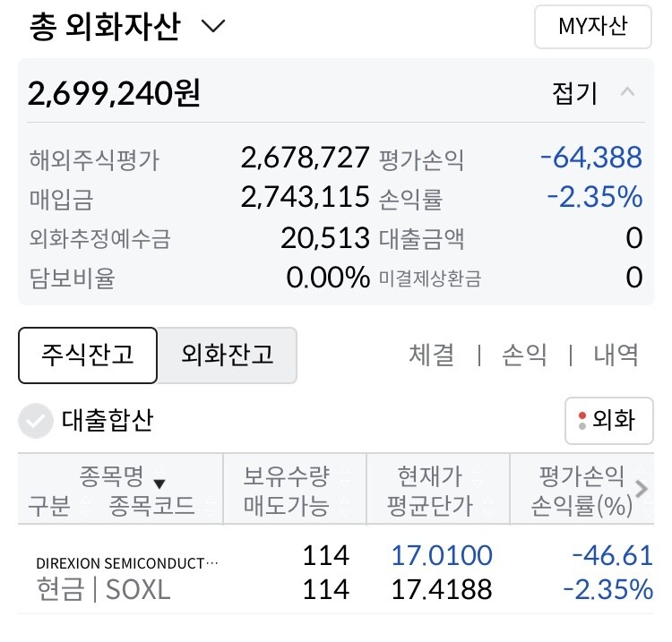Sort by 종목명 column arrow

[x=159, y=484]
